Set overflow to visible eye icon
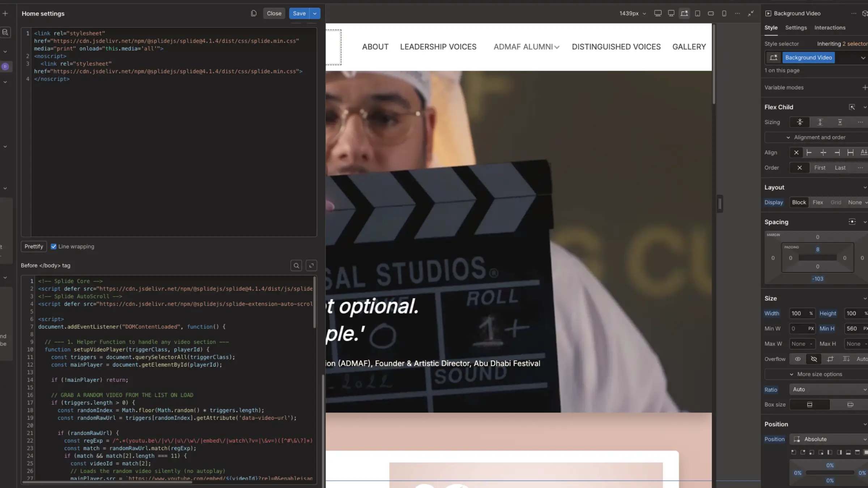Screen dimensions: 868x488 (797, 359)
